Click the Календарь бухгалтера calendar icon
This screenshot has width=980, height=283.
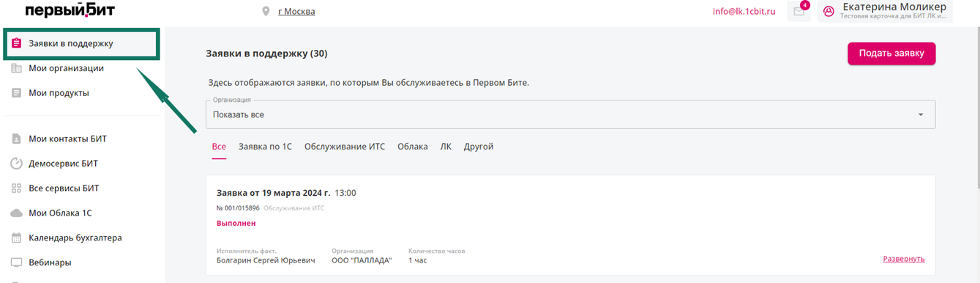(x=17, y=238)
